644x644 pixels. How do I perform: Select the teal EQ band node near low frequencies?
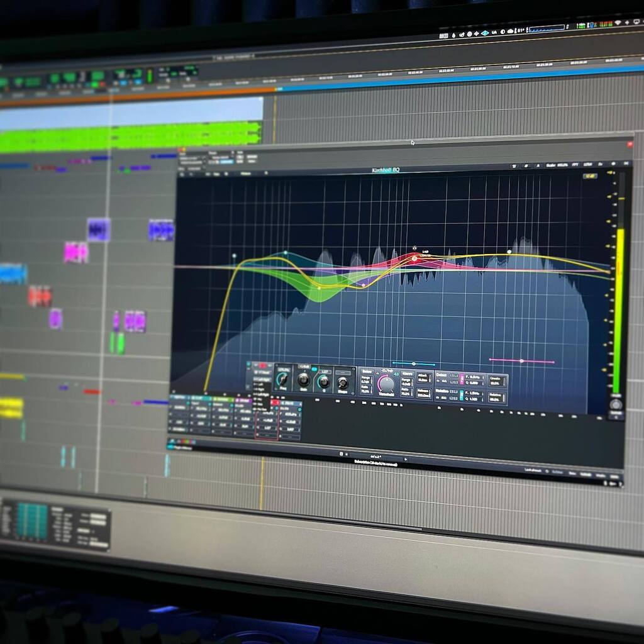[286, 253]
